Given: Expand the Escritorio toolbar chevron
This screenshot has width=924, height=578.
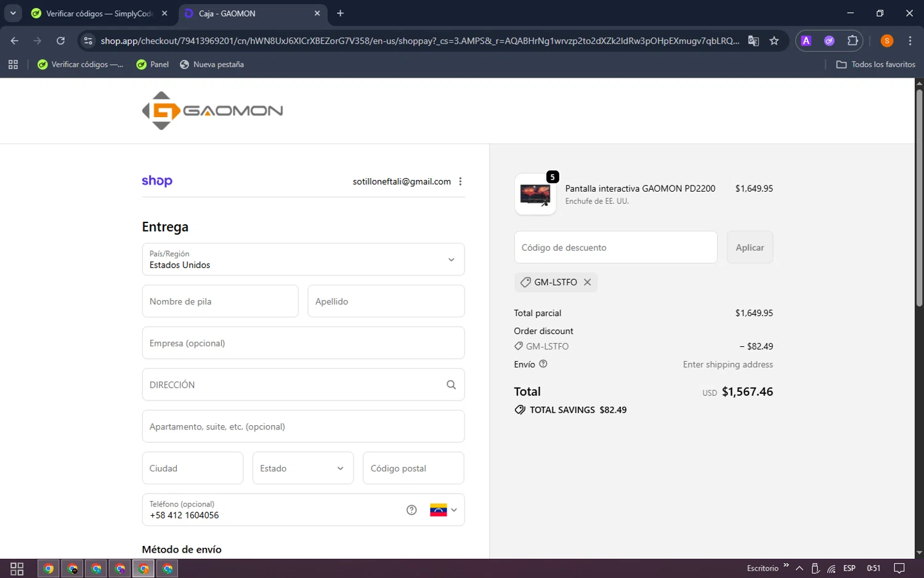Looking at the screenshot, I should pyautogui.click(x=786, y=565).
